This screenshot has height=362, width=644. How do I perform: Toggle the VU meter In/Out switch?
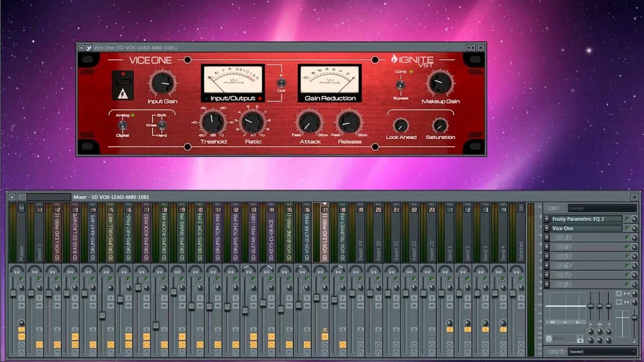281,82
